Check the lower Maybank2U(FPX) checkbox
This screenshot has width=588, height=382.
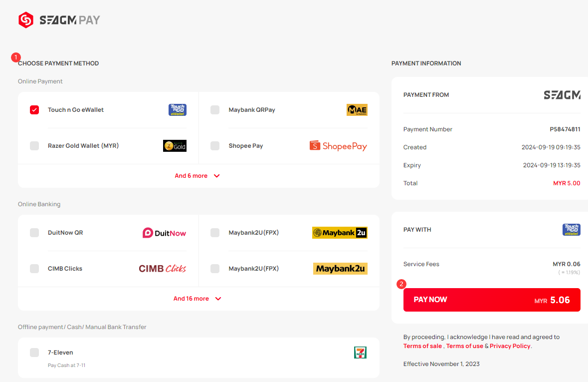pos(215,269)
